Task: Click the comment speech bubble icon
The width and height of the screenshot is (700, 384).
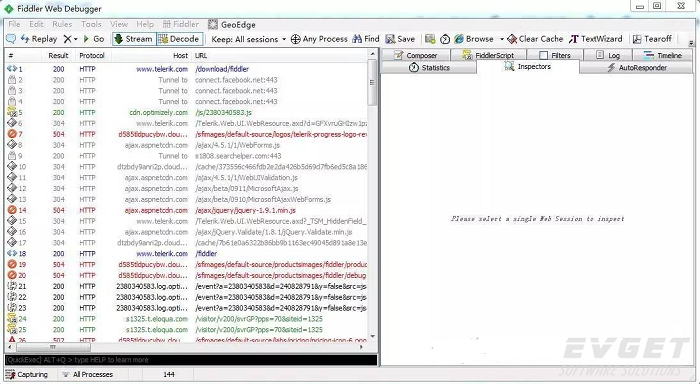Action: click(x=11, y=39)
